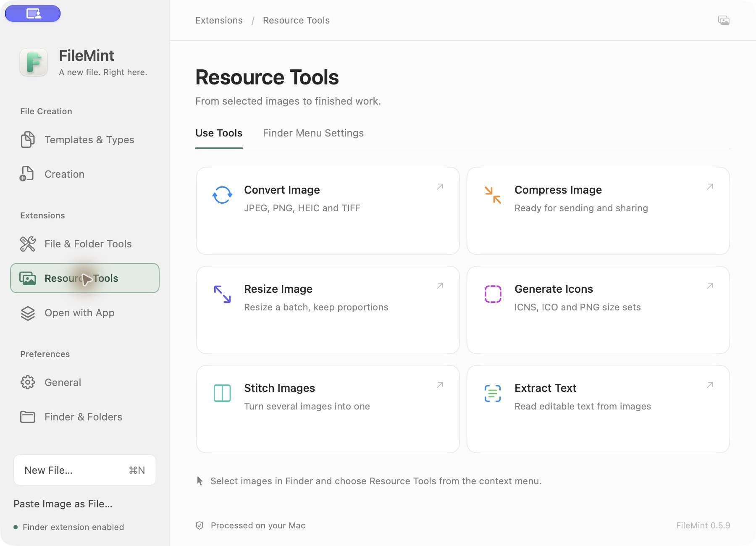Viewport: 756px width, 546px height.
Task: Click Paste Image as File…
Action: 63,504
